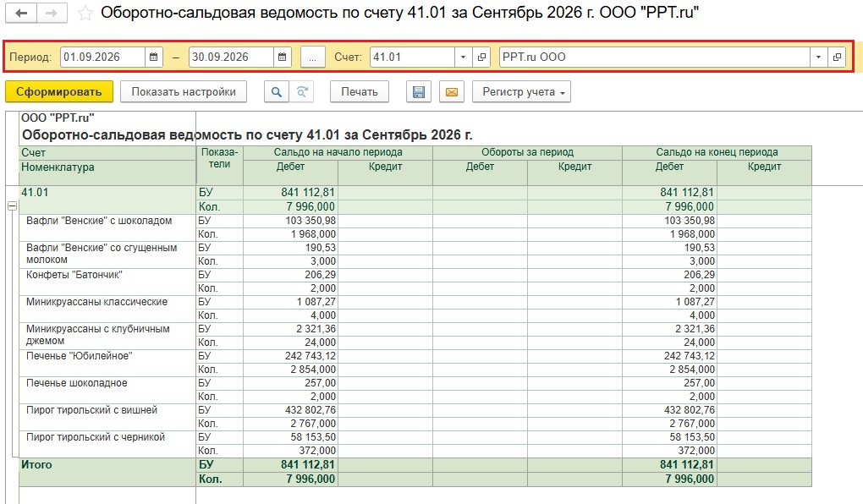Open the account 41.01 card icon
The image size is (863, 504).
(x=481, y=57)
